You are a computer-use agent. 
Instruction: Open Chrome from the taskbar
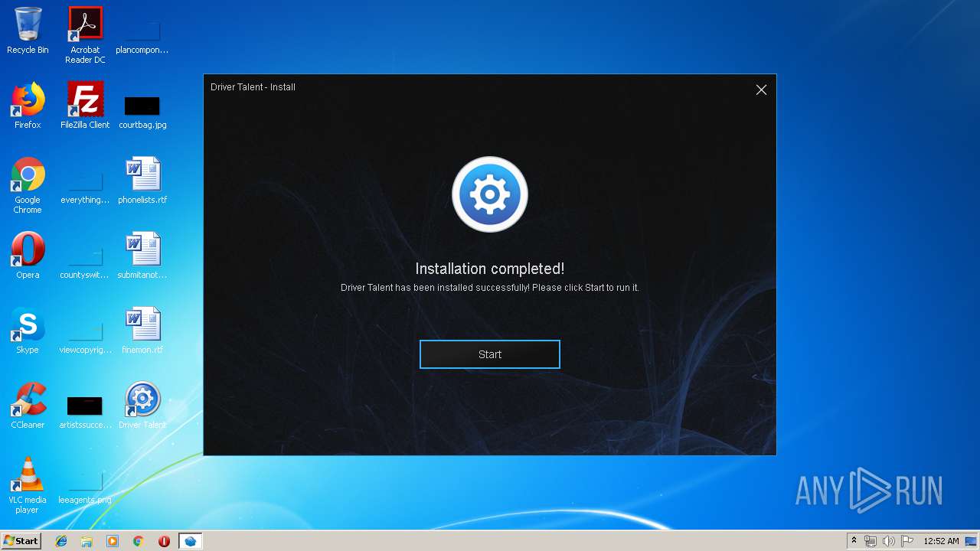139,541
